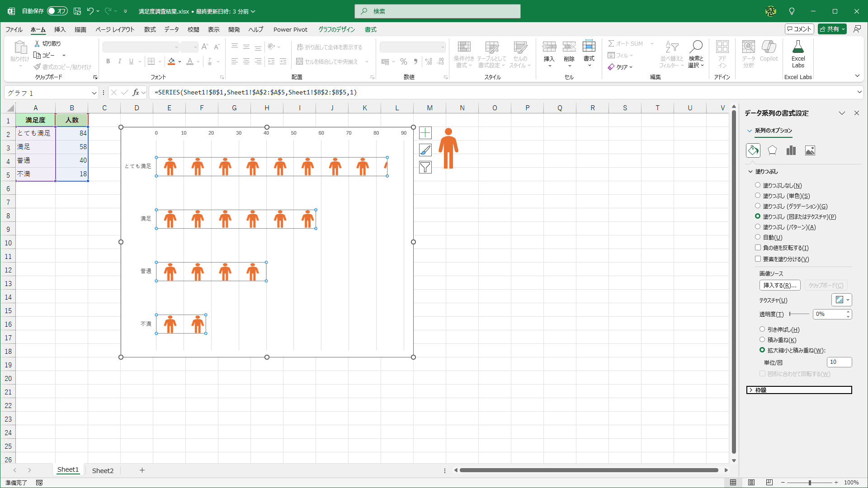The image size is (868, 488).
Task: Open the テクスチャ dropdown
Action: tap(842, 300)
